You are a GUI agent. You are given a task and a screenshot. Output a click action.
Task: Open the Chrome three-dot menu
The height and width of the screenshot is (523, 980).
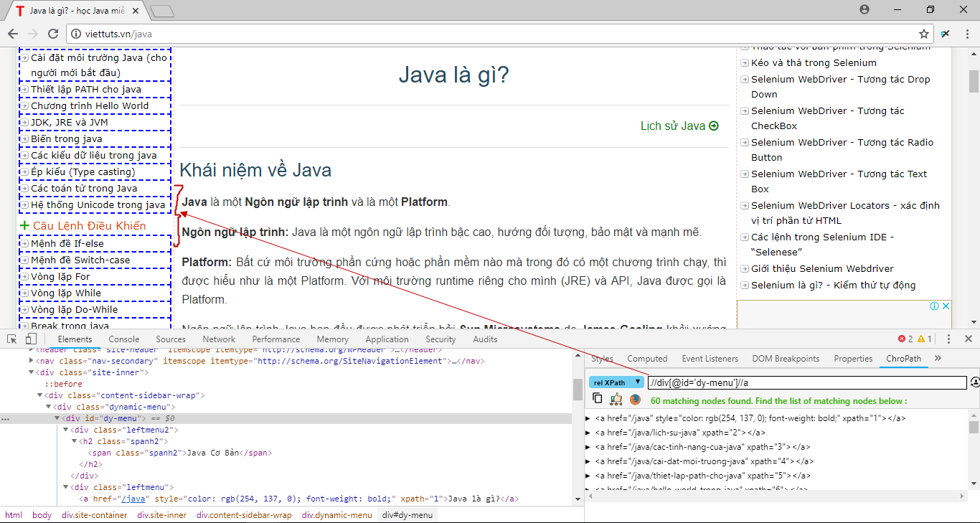(x=966, y=34)
